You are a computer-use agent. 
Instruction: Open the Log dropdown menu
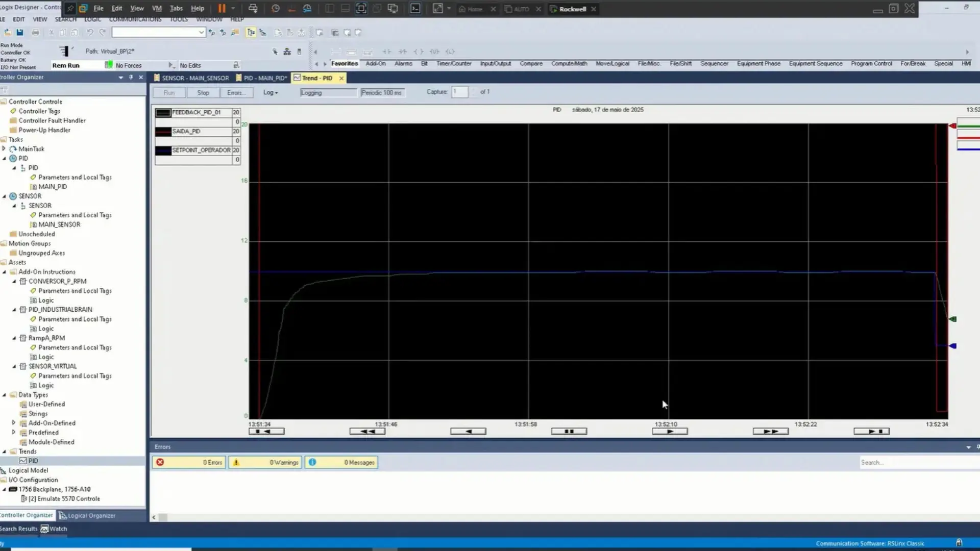(x=271, y=93)
